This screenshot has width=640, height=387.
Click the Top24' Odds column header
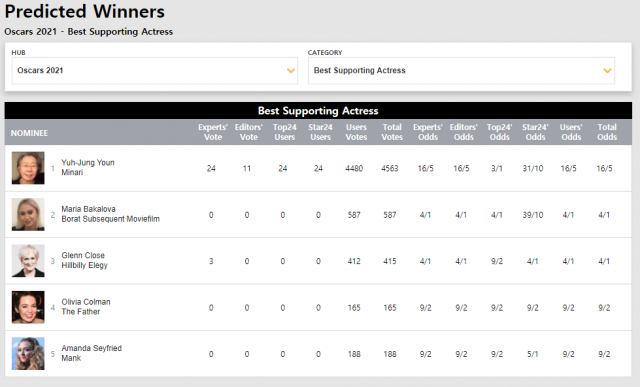point(499,132)
